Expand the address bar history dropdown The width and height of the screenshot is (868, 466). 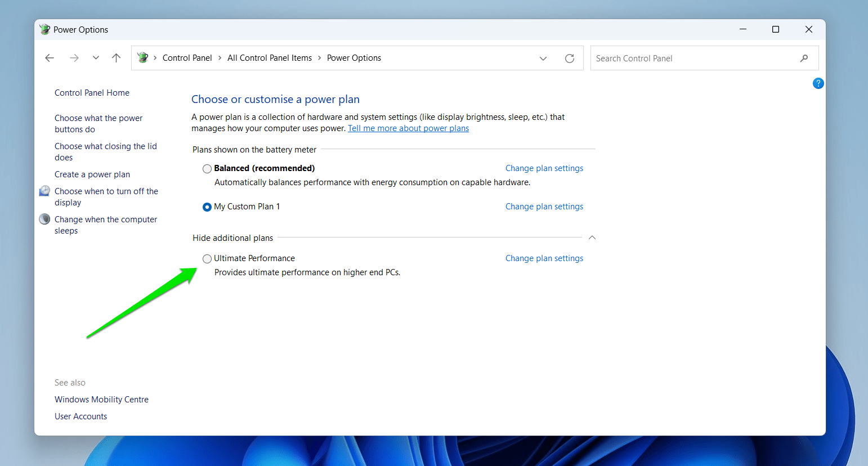click(543, 59)
